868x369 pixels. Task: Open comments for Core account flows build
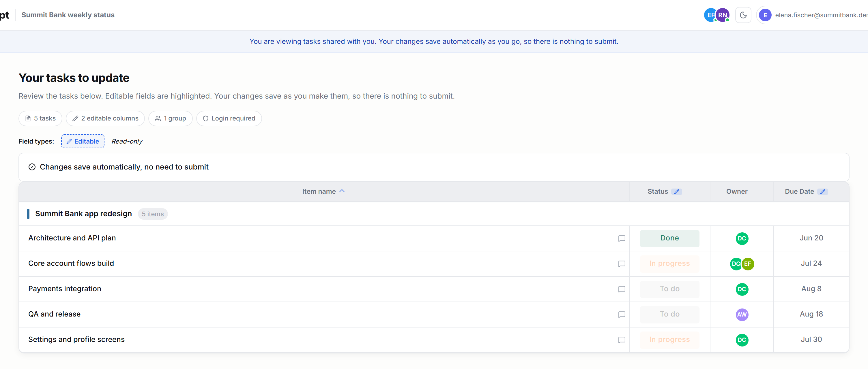[622, 263]
